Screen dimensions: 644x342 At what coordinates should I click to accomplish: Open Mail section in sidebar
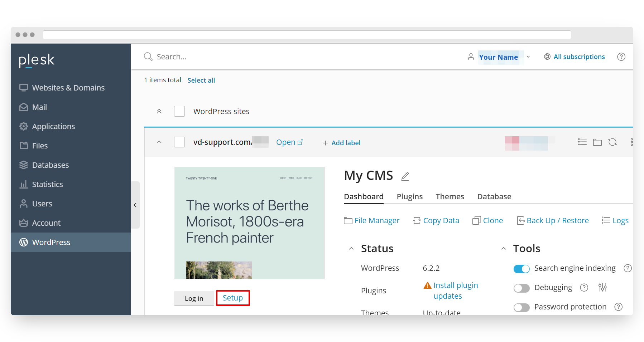point(71,107)
